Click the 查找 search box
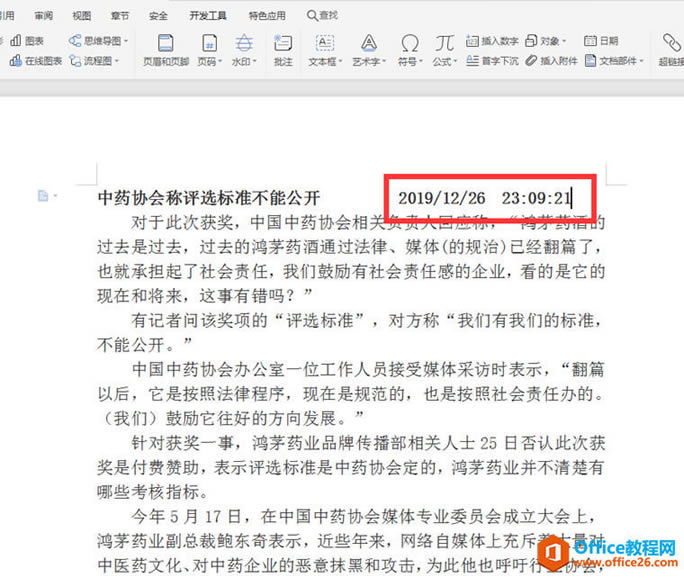Screen dimensions: 684x578 pyautogui.click(x=322, y=16)
